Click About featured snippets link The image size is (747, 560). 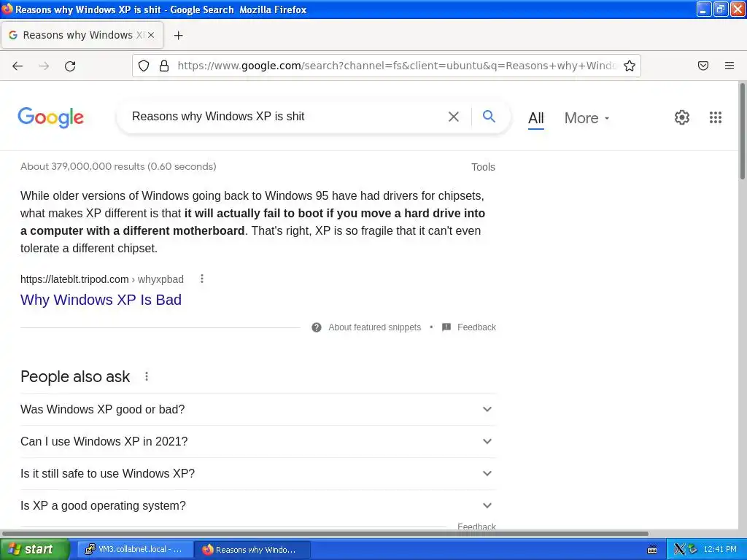click(x=374, y=327)
